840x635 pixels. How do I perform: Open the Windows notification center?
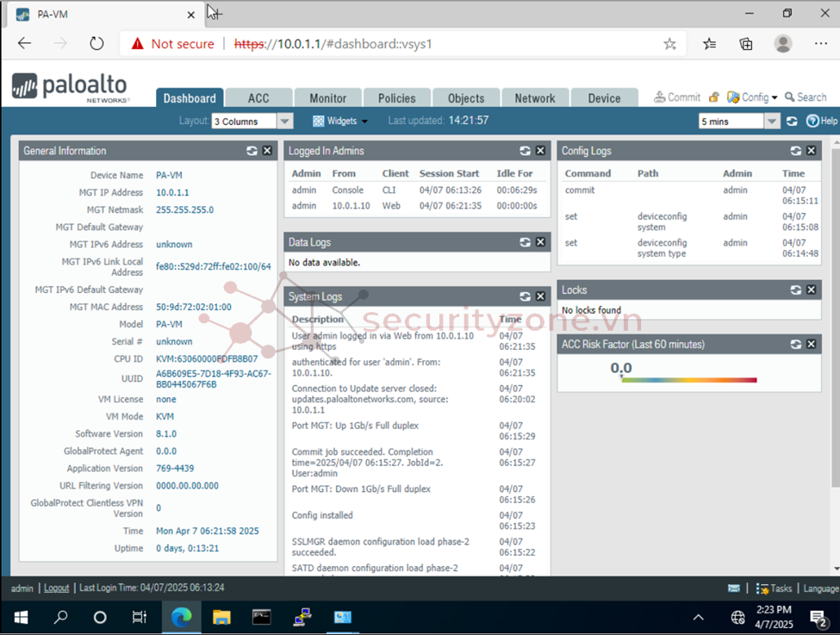point(818,619)
